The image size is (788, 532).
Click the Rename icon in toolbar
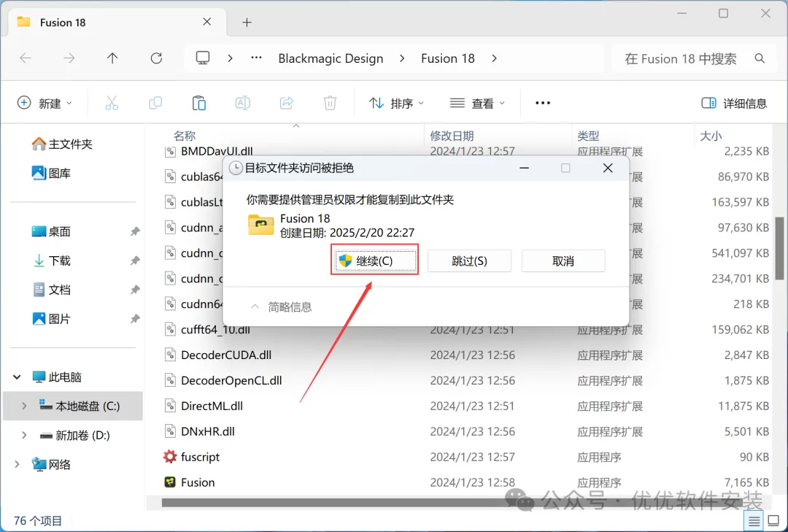[x=243, y=103]
